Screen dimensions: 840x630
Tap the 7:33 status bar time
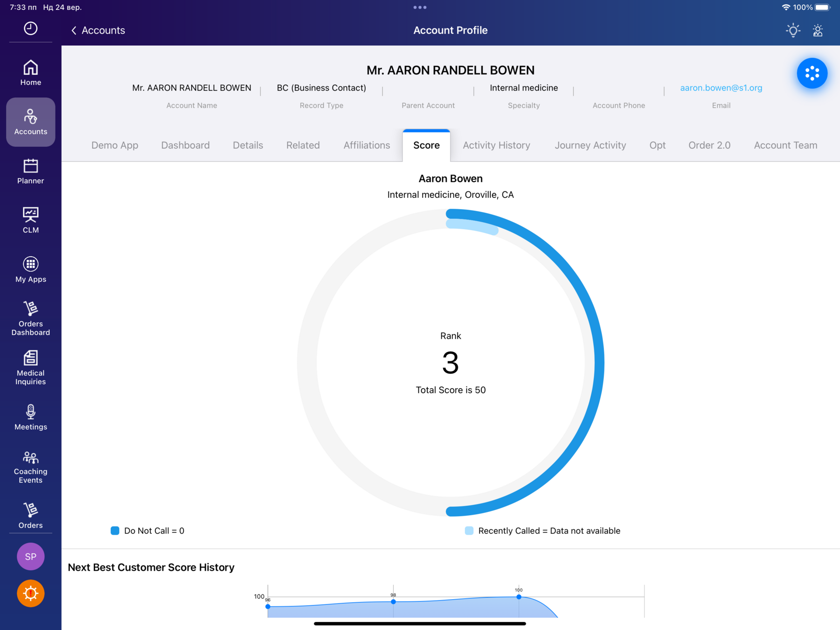coord(23,7)
